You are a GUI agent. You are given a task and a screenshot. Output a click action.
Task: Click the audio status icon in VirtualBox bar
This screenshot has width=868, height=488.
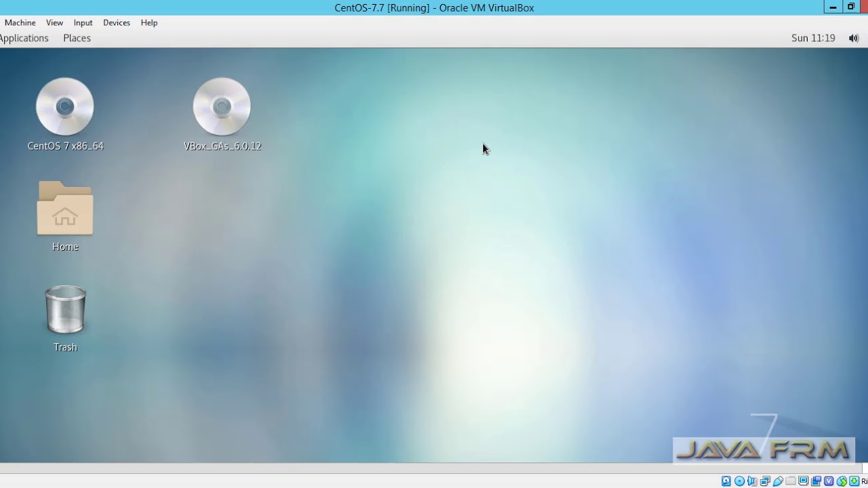point(752,481)
